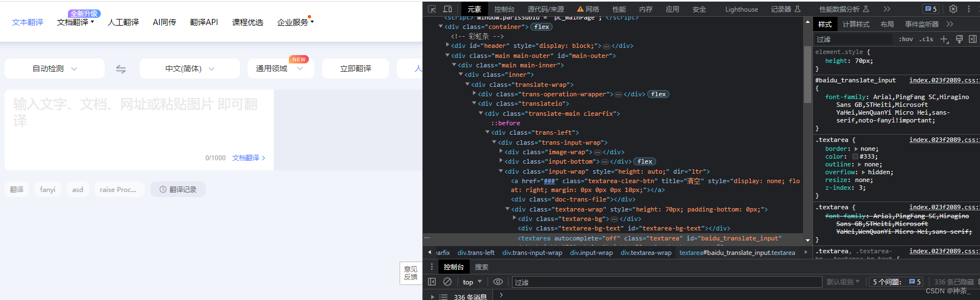980x300 pixels.
Task: Collapse the translate-wrap div node
Action: [x=467, y=84]
